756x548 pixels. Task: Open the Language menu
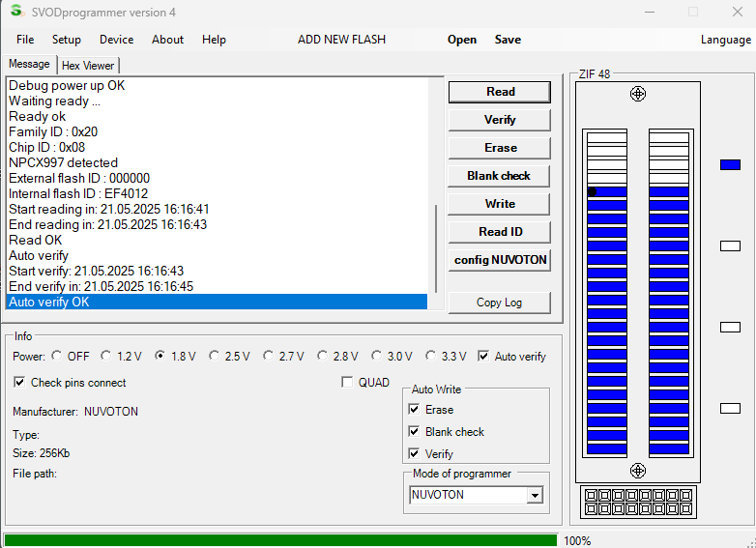(x=725, y=40)
